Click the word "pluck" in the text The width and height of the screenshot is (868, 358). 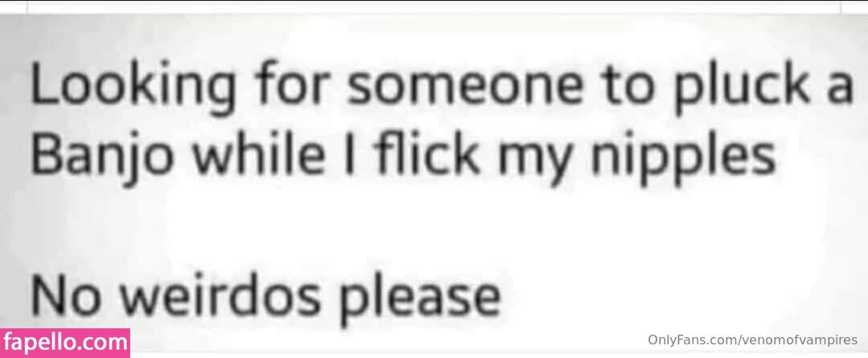[738, 86]
